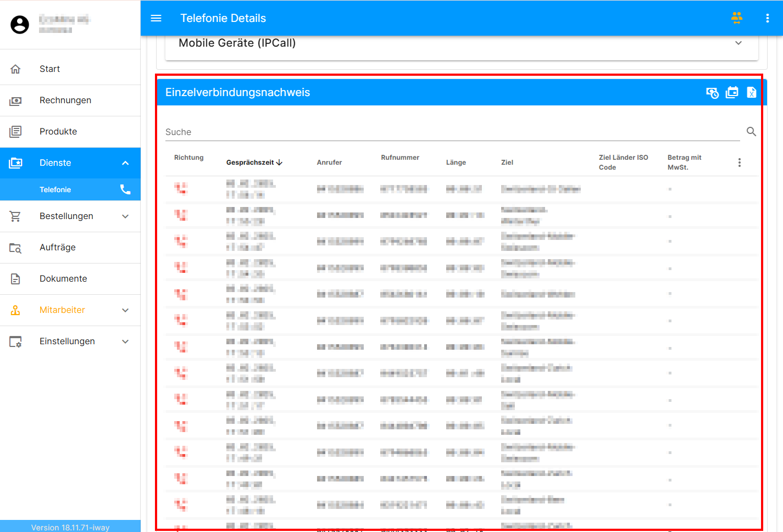Click the Dokumente file icon
The height and width of the screenshot is (532, 783).
[15, 279]
